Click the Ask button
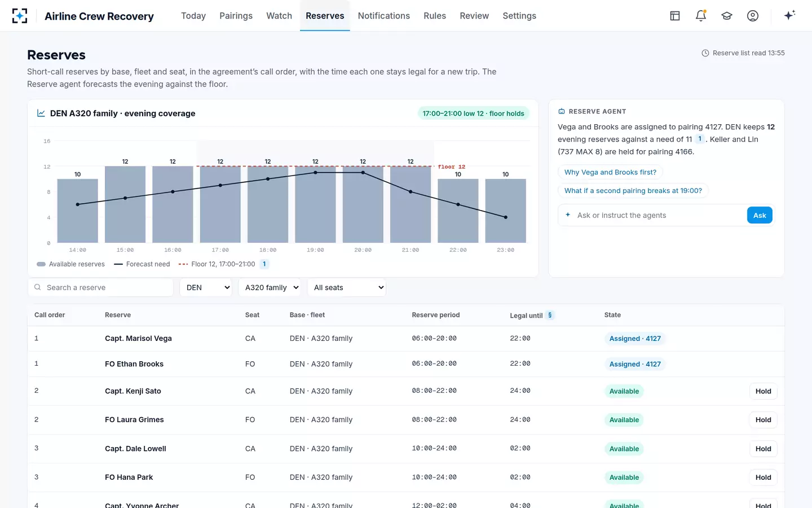This screenshot has height=508, width=812. point(760,215)
